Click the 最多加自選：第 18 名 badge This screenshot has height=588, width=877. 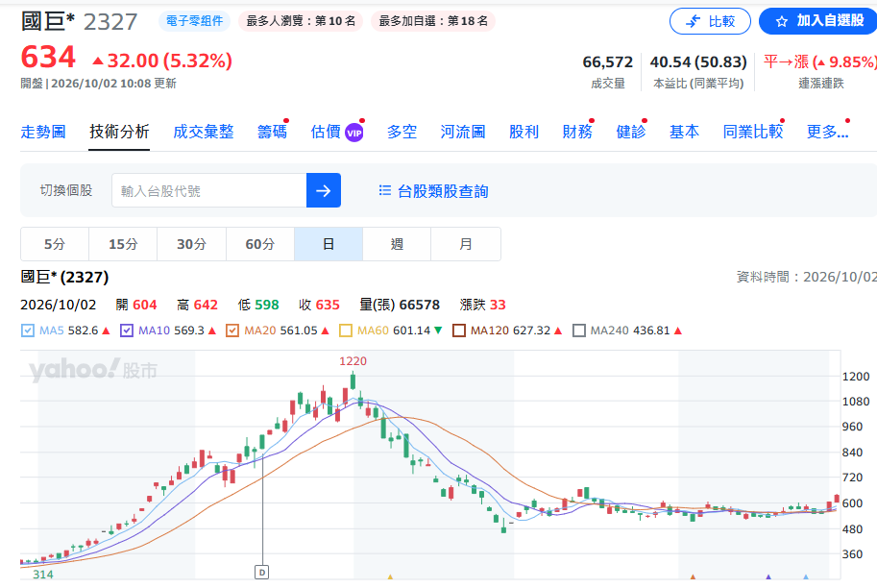pos(433,21)
